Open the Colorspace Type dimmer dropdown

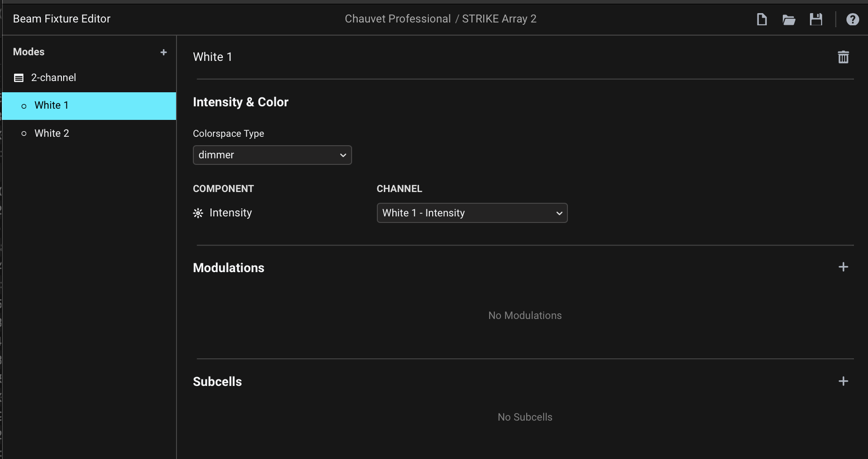(272, 155)
